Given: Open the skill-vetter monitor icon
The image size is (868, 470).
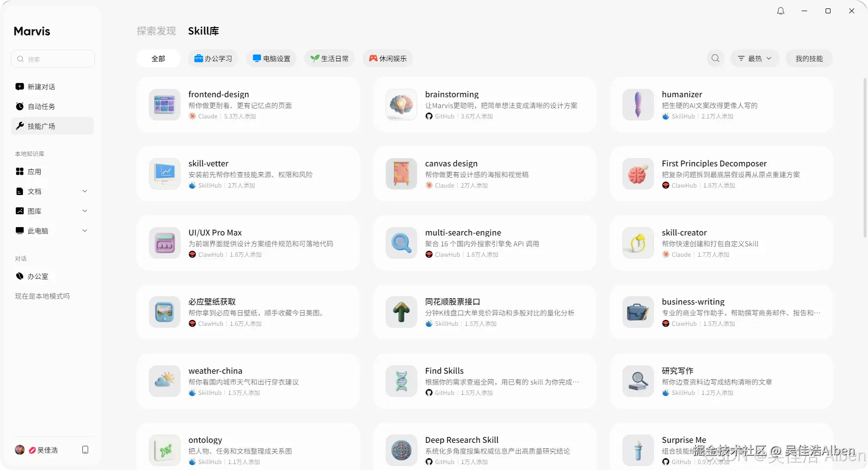Looking at the screenshot, I should tap(165, 174).
